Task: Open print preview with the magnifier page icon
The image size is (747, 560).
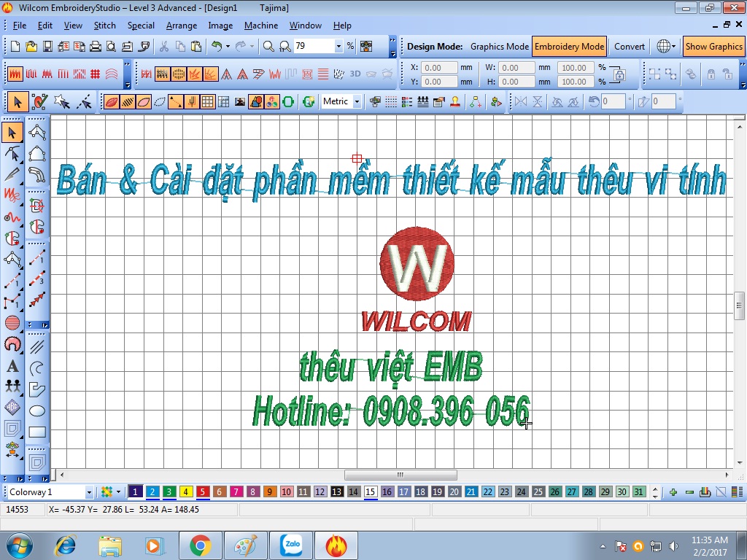Action: coord(111,46)
